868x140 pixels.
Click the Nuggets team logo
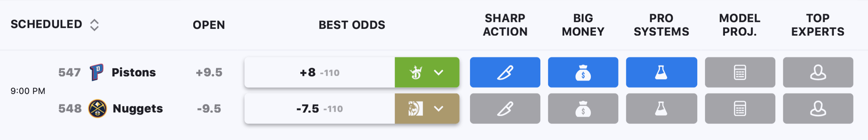point(97,109)
